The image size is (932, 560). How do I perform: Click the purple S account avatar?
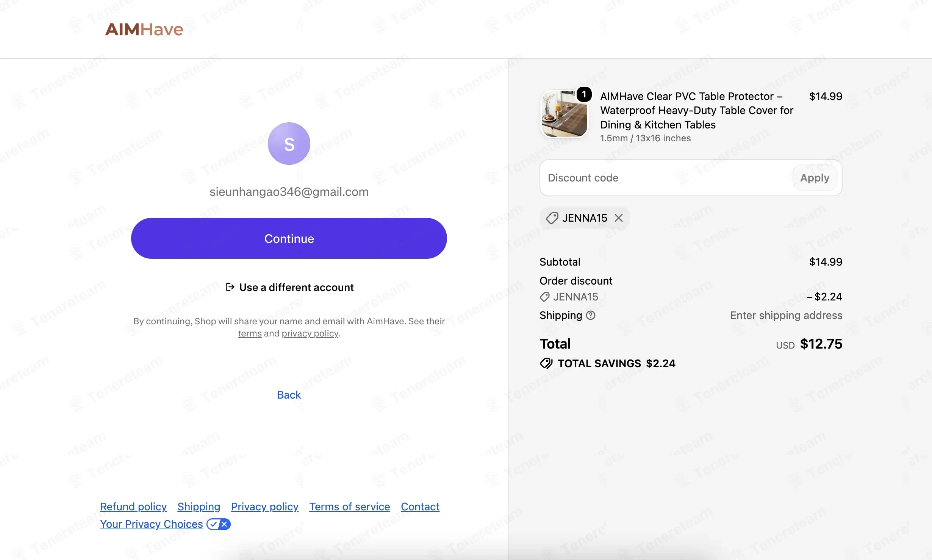click(x=289, y=144)
